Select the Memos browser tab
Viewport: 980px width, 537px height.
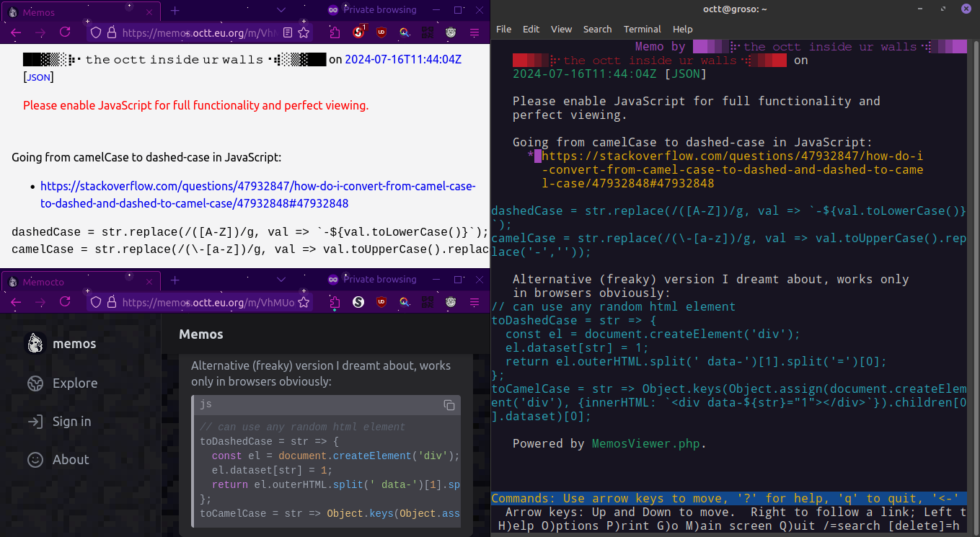point(81,12)
